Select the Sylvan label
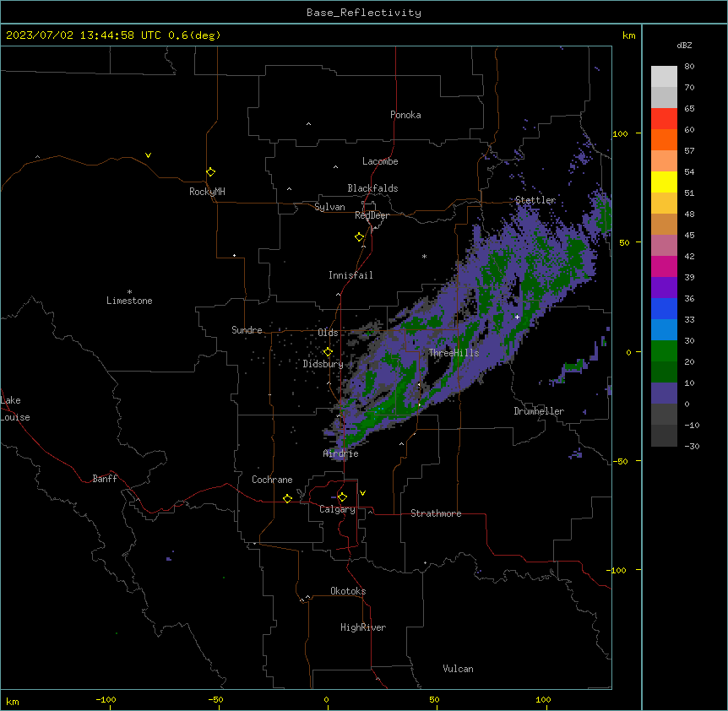The width and height of the screenshot is (728, 711). coord(329,207)
